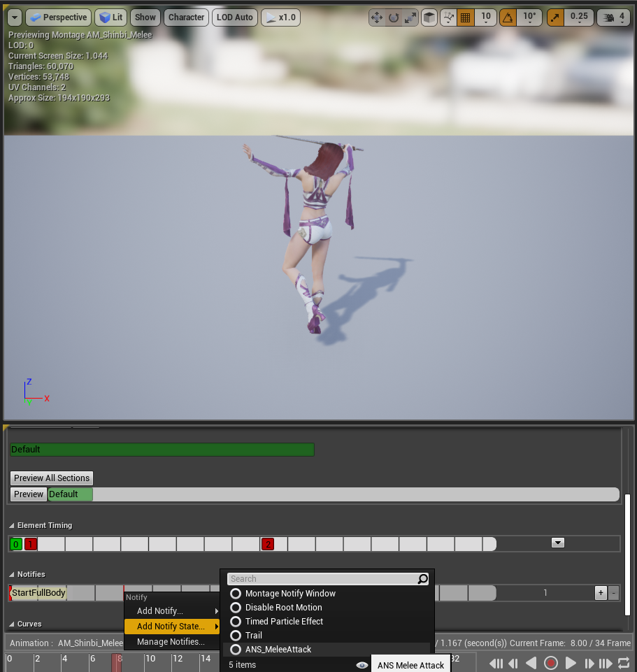Open scale snap value dropdown showing 0.25
Image resolution: width=637 pixels, height=672 pixels.
pos(579,17)
